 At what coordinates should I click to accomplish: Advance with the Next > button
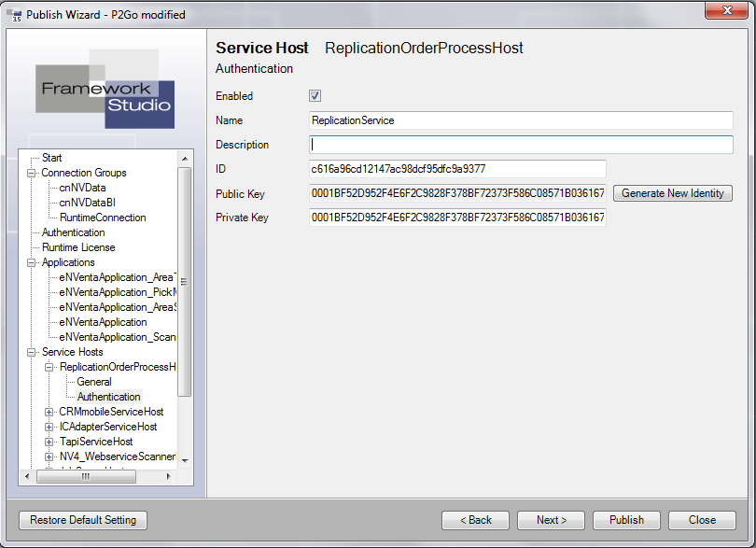[x=551, y=520]
